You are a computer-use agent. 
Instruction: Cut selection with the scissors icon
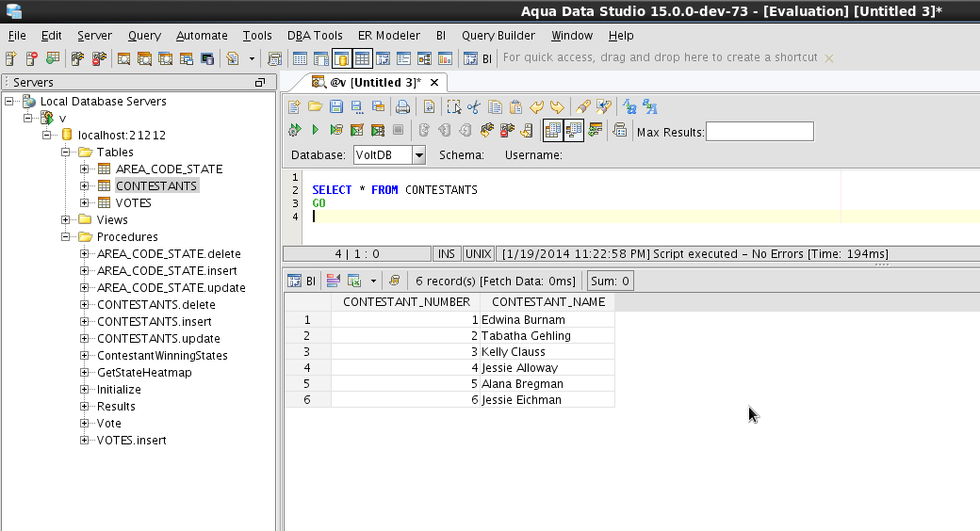coord(474,106)
